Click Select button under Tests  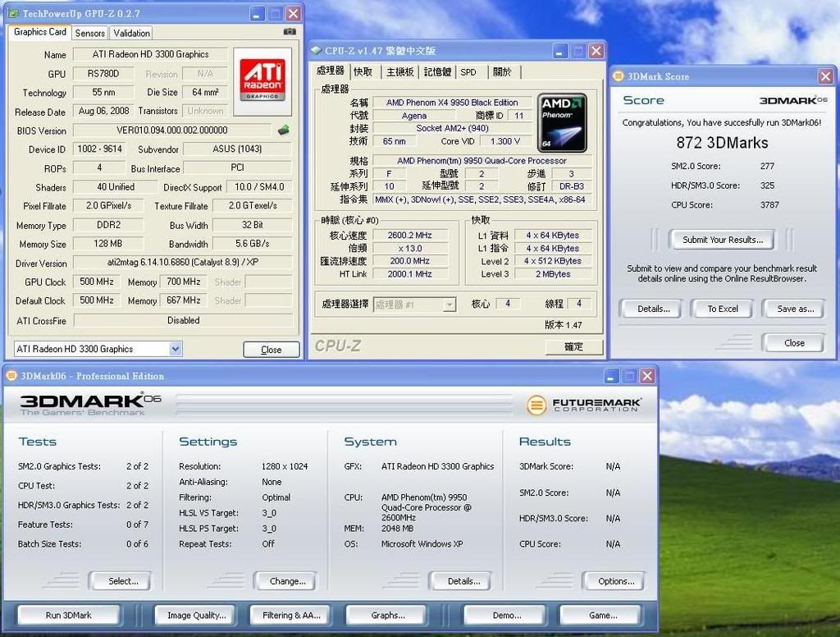coord(123,581)
